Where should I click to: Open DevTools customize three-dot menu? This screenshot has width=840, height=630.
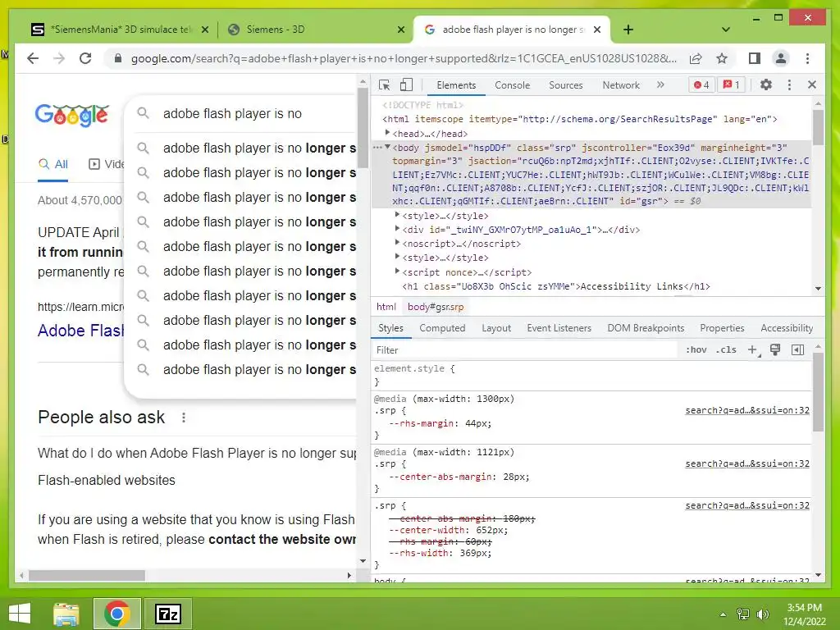[789, 84]
